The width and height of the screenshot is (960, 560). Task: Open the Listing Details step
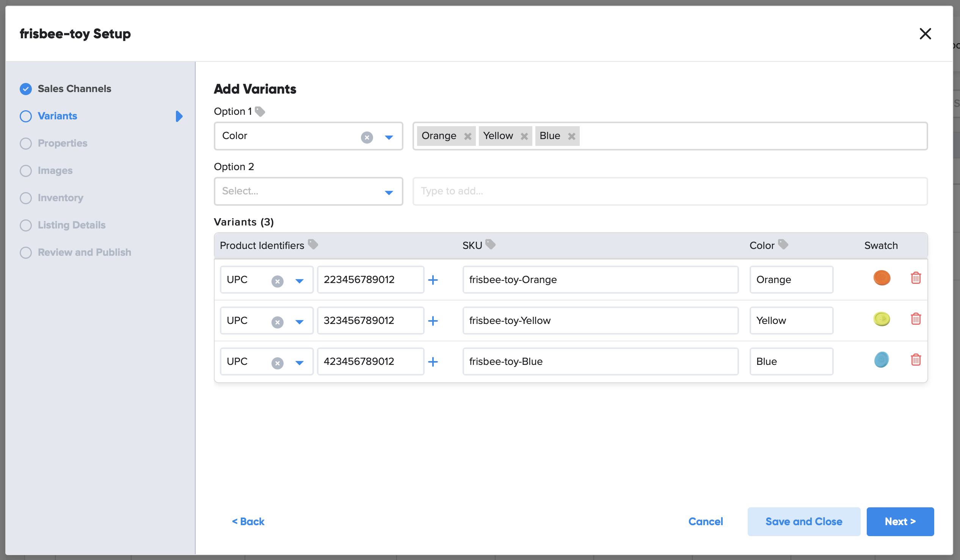coord(72,225)
